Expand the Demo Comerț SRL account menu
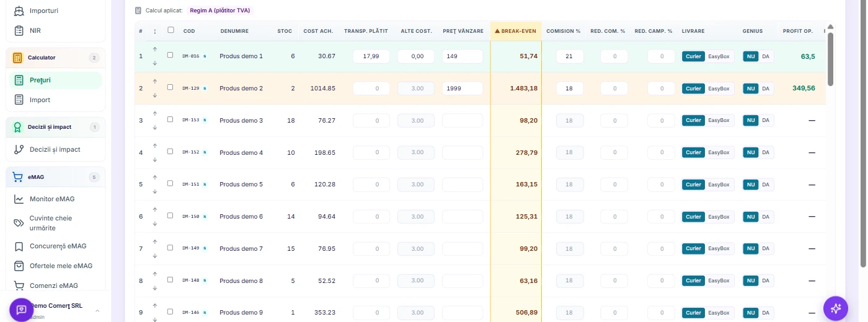The image size is (868, 322). click(97, 310)
